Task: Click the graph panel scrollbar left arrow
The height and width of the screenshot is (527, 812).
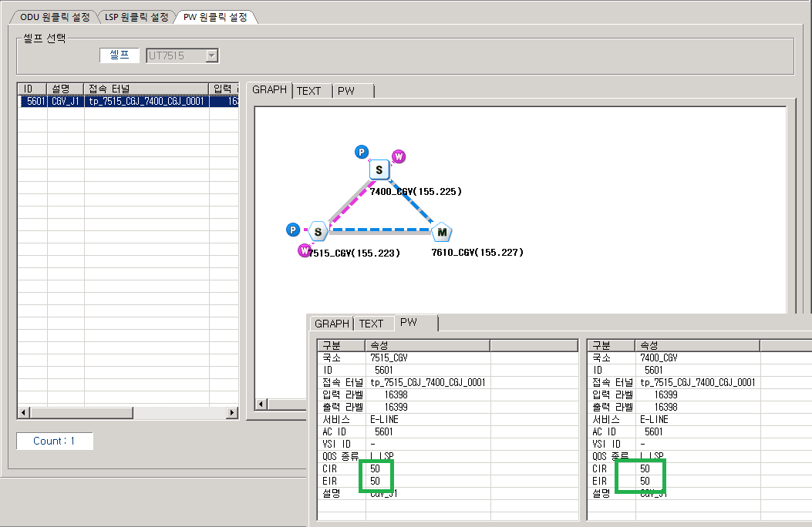Action: click(261, 404)
